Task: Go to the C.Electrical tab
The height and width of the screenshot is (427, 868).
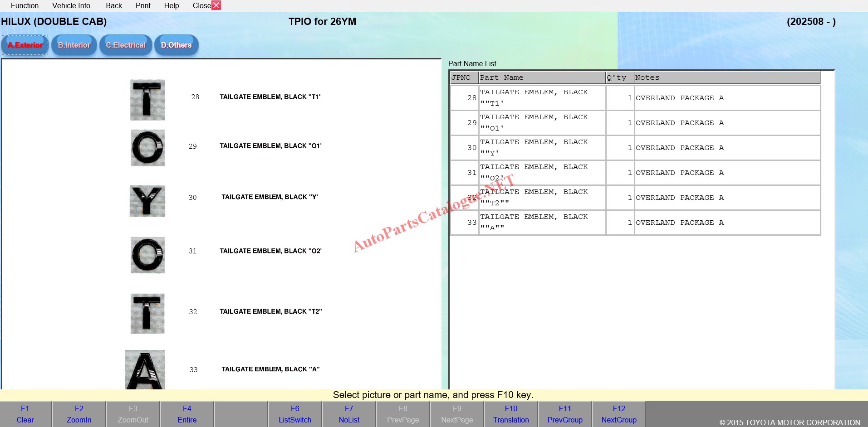Action: point(126,45)
